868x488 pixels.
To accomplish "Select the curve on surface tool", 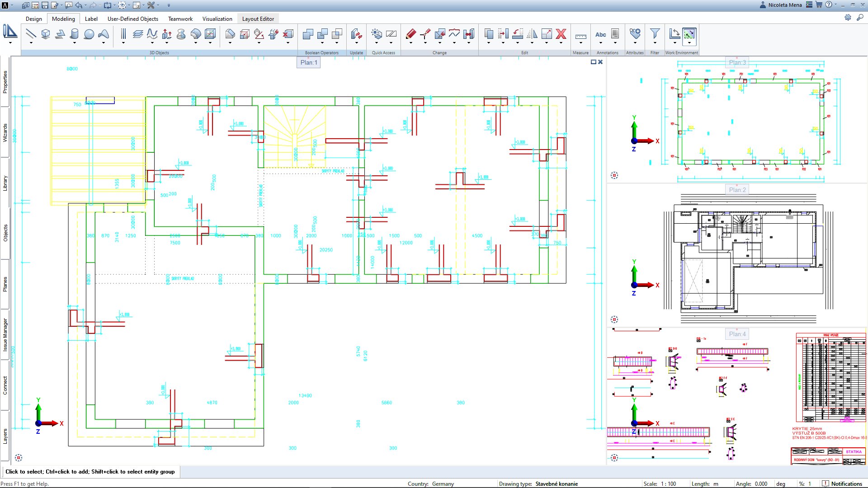I will [x=152, y=34].
